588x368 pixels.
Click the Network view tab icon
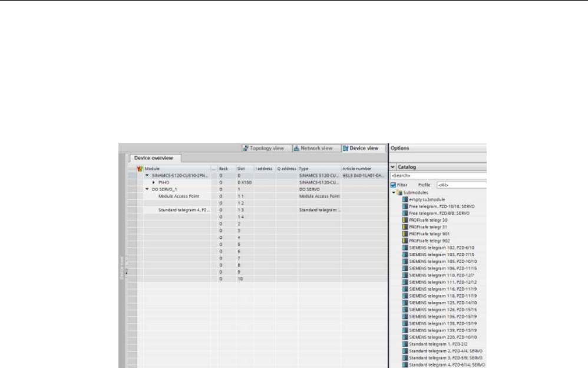pos(296,148)
